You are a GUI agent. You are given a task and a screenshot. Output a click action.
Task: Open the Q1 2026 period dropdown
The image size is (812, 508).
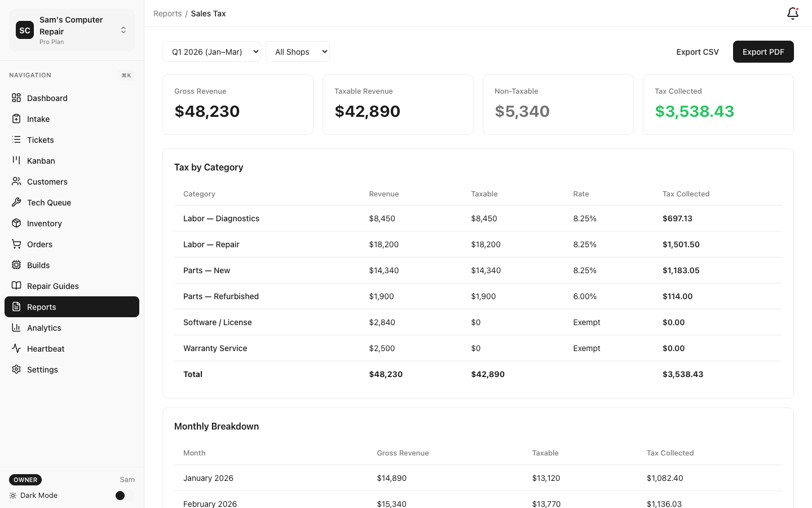[x=211, y=52]
